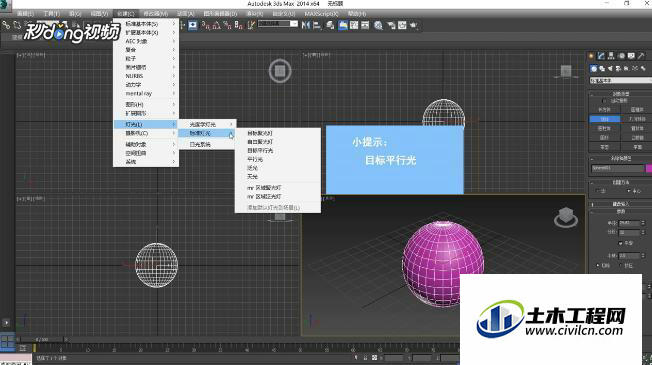Screen dimensions: 652x365
Task: Open the geometry type dropdown in command panel
Action: click(620, 80)
